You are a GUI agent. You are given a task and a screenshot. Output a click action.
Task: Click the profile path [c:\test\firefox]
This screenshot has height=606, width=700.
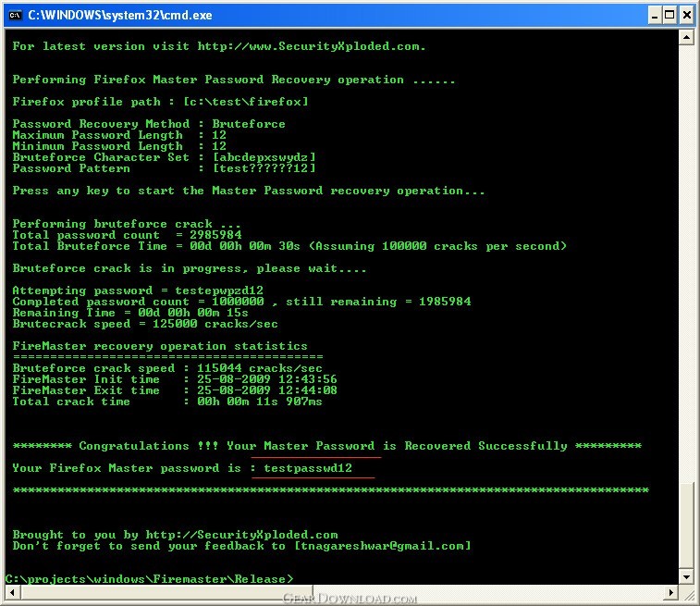click(x=246, y=102)
